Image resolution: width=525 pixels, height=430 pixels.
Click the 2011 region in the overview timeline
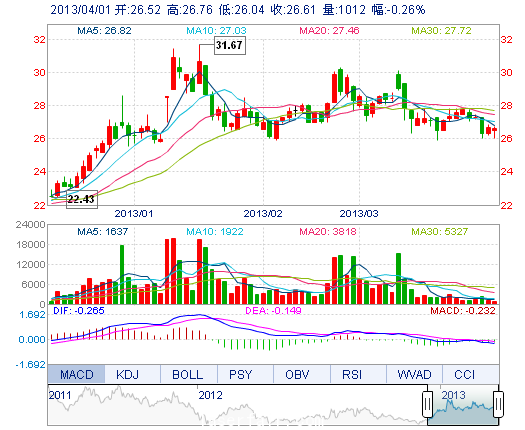click(x=60, y=396)
